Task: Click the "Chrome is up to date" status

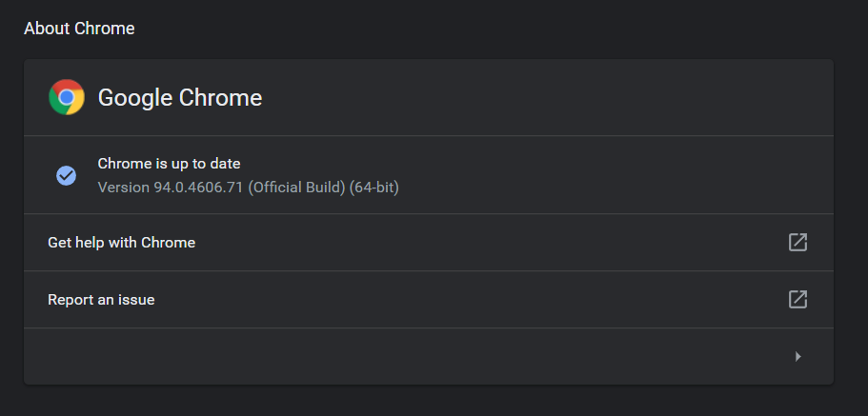Action: 169,164
